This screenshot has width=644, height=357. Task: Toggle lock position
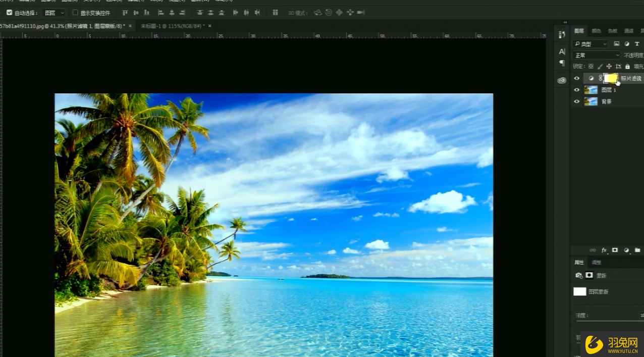click(x=609, y=66)
